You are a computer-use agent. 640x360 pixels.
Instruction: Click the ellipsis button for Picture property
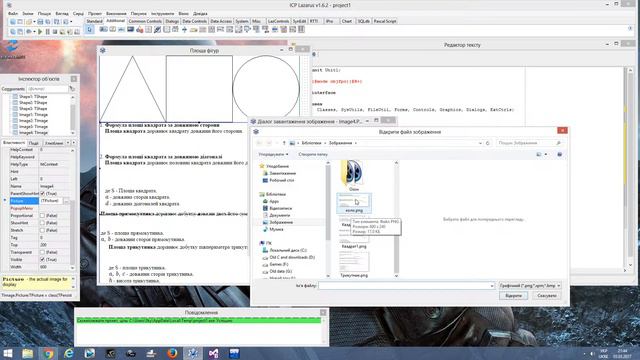click(x=66, y=201)
